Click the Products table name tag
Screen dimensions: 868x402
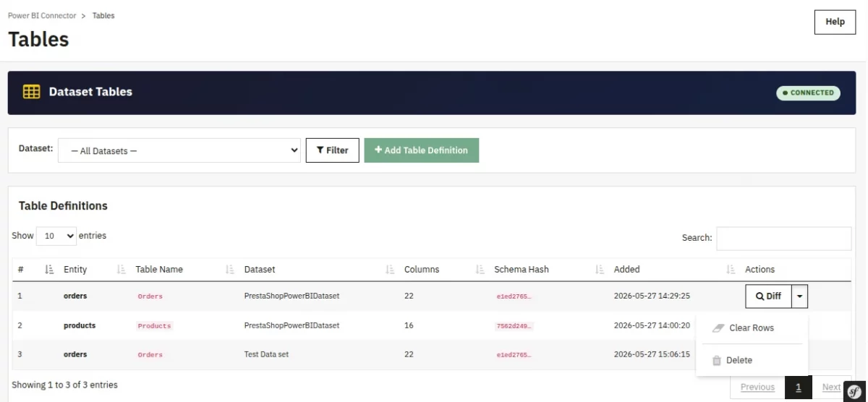coord(154,326)
